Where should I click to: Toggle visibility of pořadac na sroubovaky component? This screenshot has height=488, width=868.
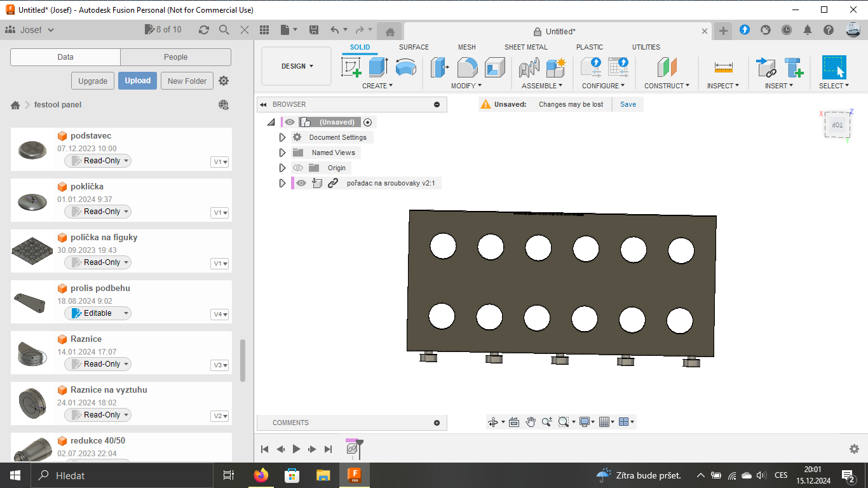(301, 183)
